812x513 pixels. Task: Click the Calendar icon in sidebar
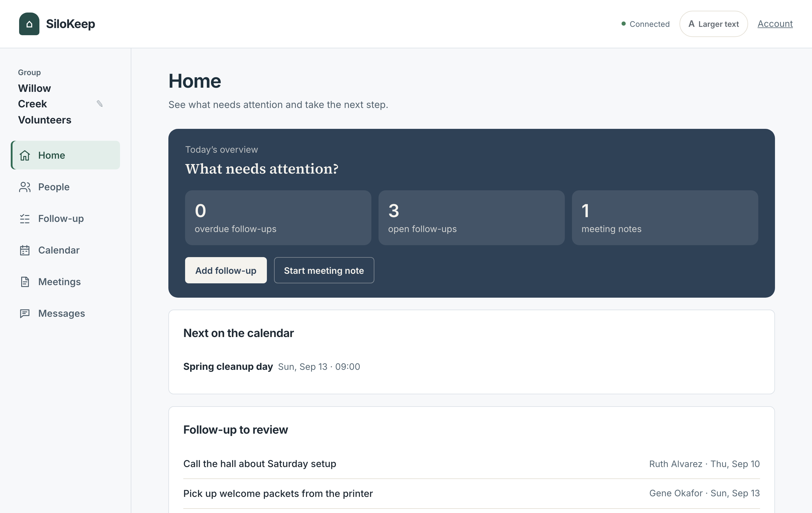(x=24, y=250)
